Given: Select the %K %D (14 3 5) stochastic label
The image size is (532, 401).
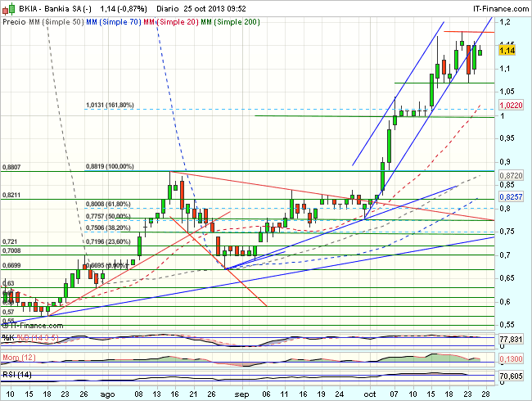Looking at the screenshot, I should [x=30, y=338].
